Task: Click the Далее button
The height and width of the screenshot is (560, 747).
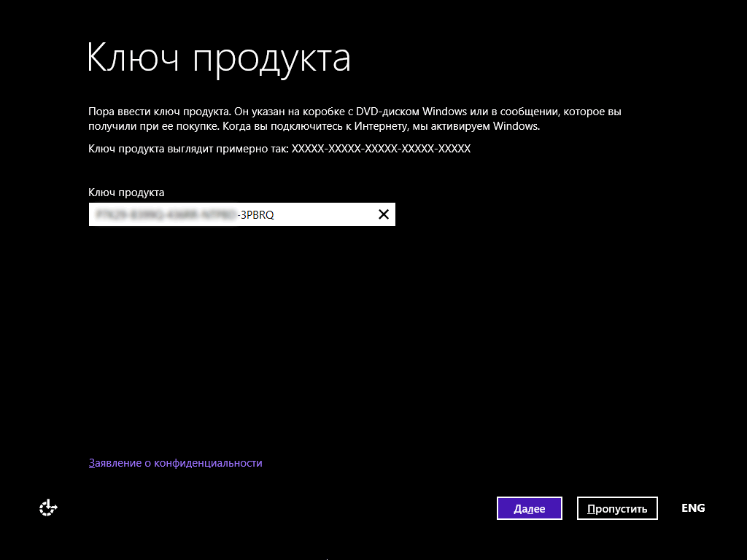Action: pos(529,508)
